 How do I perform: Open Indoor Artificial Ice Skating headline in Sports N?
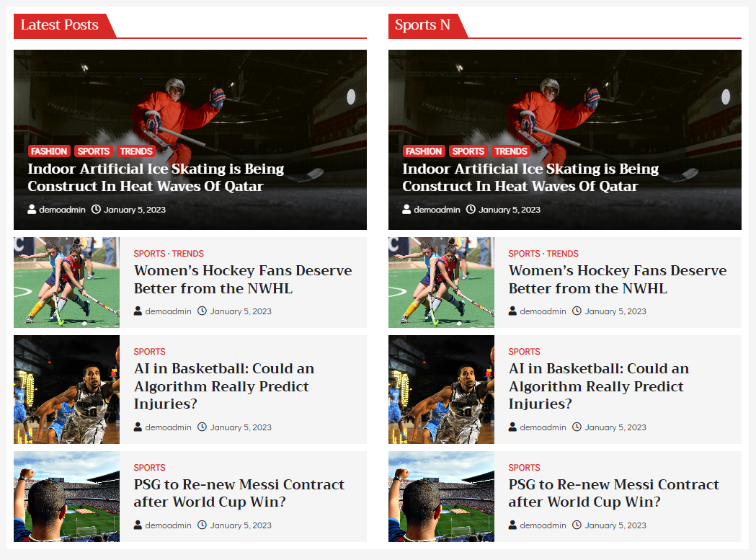point(530,177)
